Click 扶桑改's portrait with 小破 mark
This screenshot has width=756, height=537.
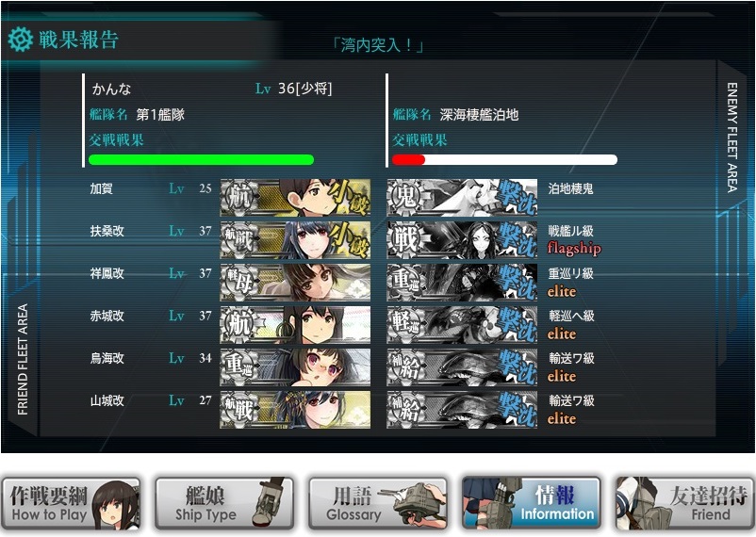(295, 239)
